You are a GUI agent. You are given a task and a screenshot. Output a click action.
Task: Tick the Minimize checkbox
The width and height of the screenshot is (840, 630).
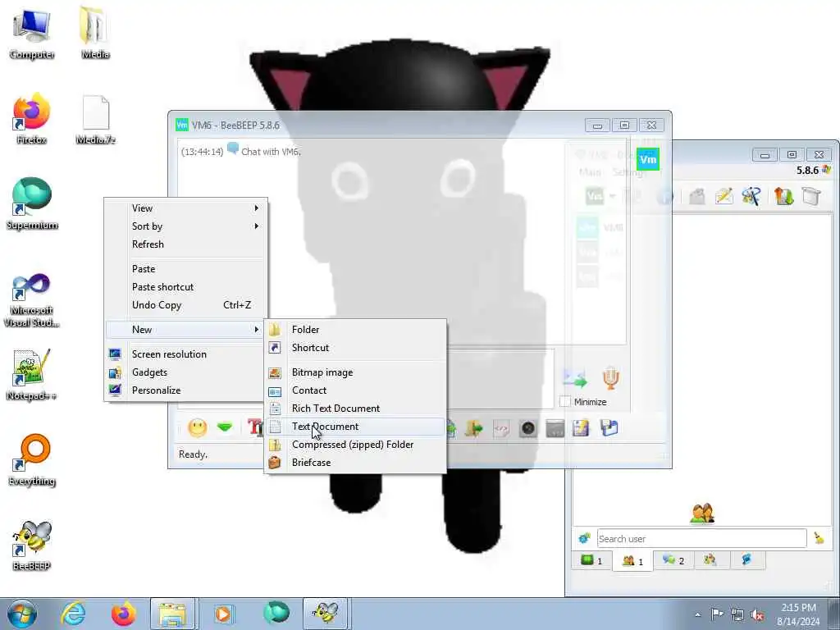pyautogui.click(x=564, y=401)
